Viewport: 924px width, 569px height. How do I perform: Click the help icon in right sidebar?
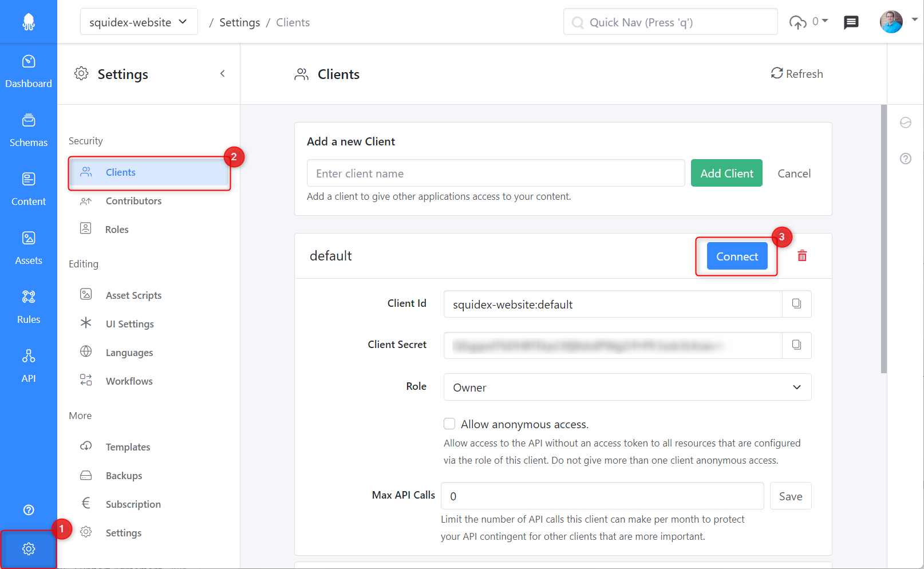905,159
